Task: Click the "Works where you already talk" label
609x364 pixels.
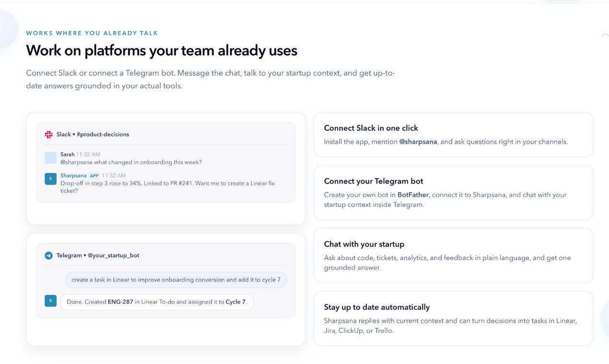Action: pos(92,34)
